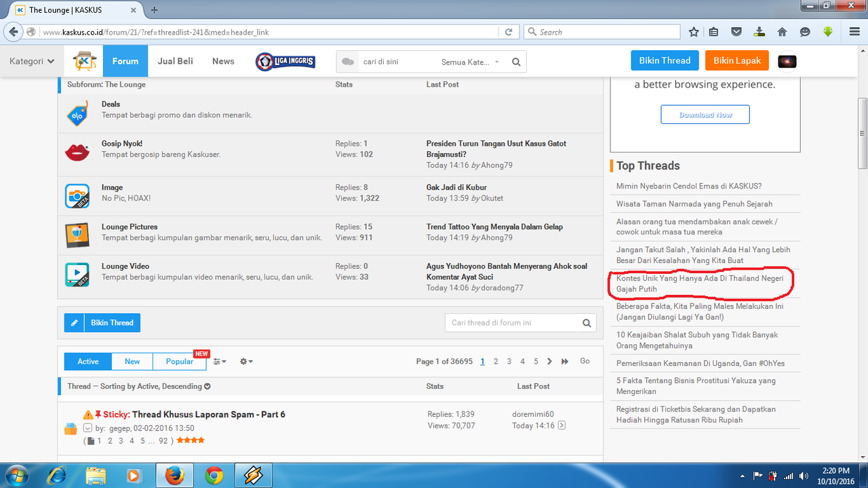Image resolution: width=868 pixels, height=488 pixels.
Task: Click the Gosip Nyok lips icon
Action: [x=77, y=152]
